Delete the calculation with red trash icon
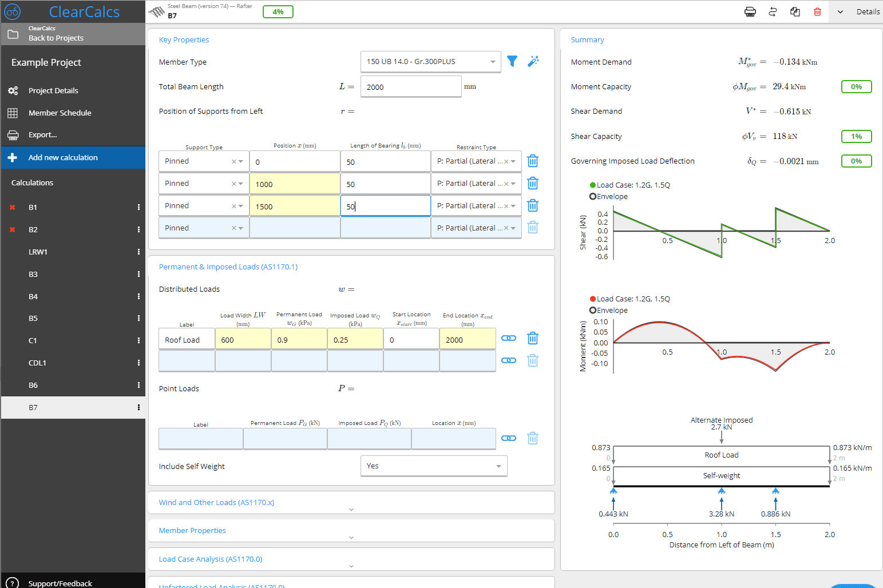The height and width of the screenshot is (588, 883). 817,11
